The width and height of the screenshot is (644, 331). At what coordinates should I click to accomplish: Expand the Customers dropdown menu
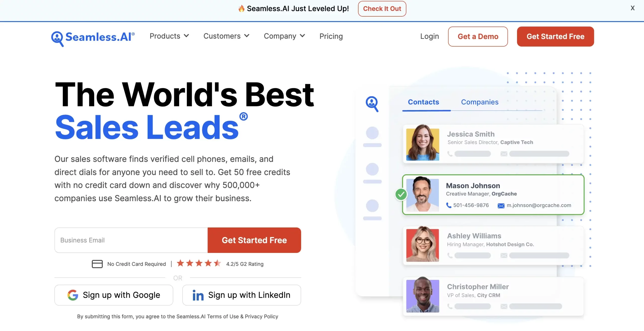click(x=226, y=36)
